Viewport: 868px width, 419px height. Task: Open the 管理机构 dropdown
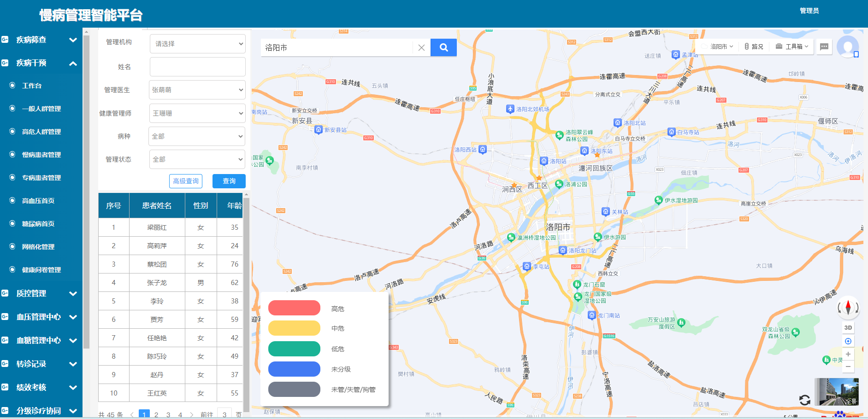tap(197, 44)
